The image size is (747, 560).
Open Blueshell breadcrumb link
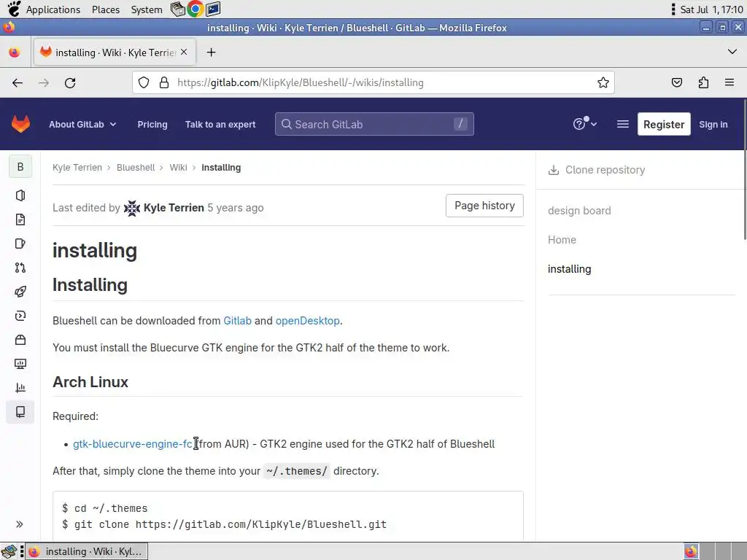(x=136, y=168)
